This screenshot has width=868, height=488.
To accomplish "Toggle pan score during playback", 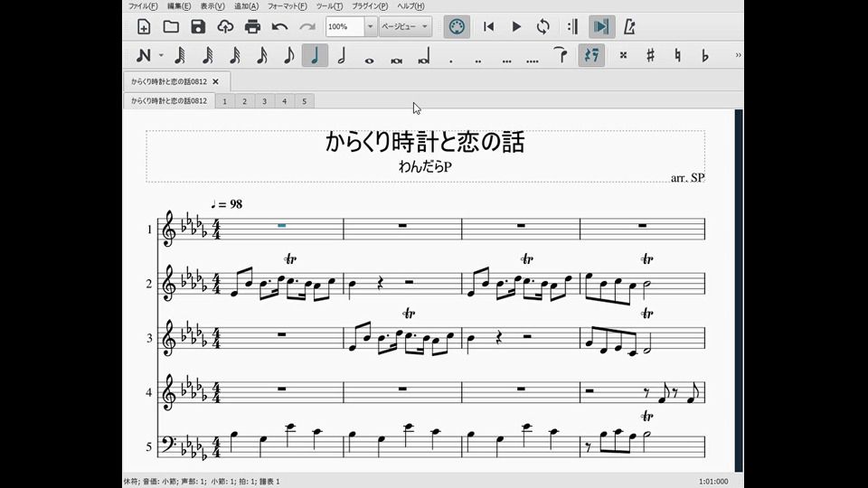I will click(x=601, y=26).
